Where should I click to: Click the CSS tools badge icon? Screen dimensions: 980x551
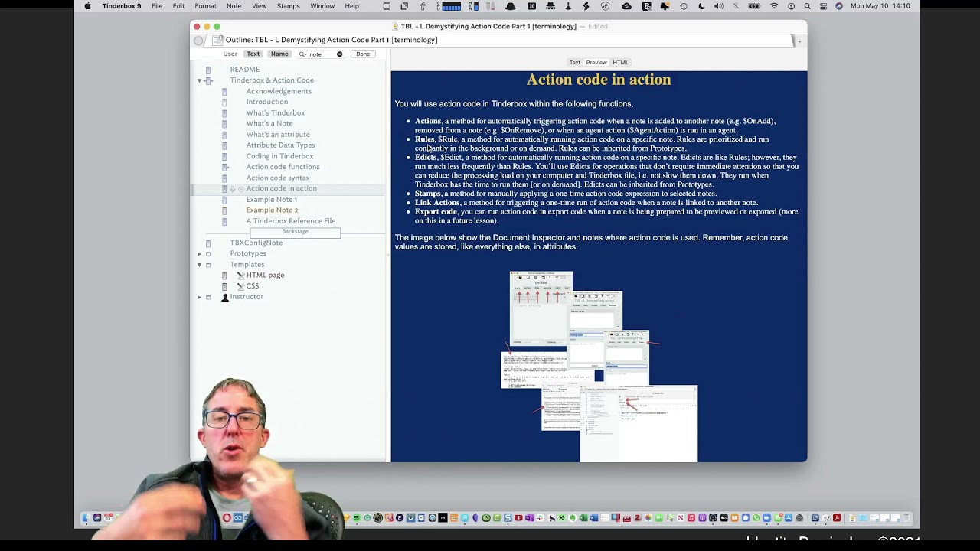[240, 286]
